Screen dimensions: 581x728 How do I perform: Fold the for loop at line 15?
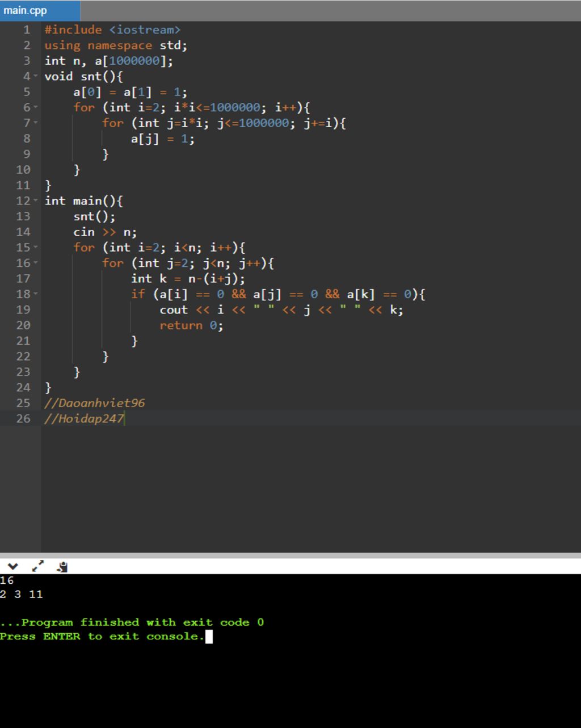click(36, 247)
